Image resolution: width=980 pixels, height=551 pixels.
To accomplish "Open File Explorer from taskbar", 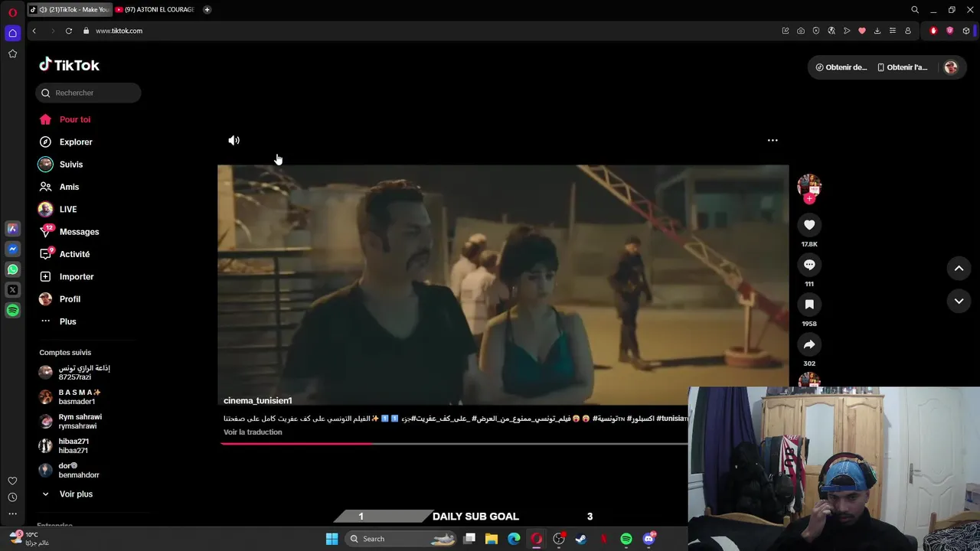I will [492, 539].
